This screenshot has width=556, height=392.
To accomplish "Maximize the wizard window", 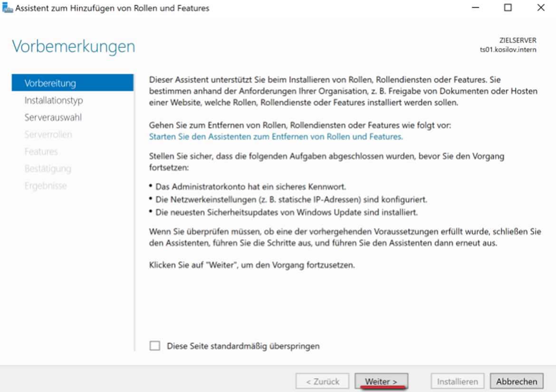I will pos(508,8).
